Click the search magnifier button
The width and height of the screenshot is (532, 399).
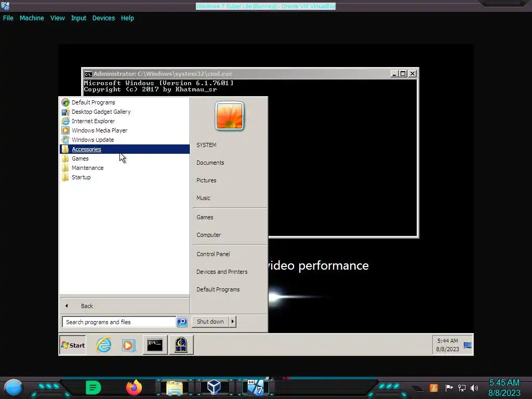[x=182, y=322]
